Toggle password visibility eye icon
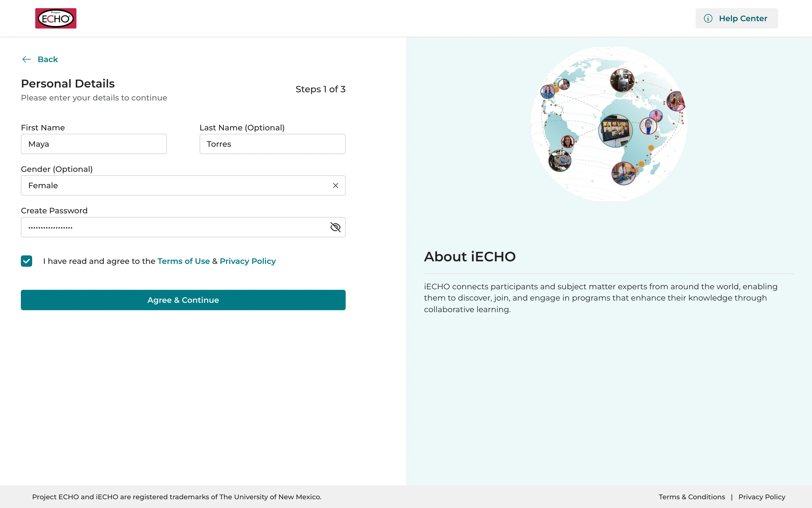The image size is (812, 508). click(336, 227)
